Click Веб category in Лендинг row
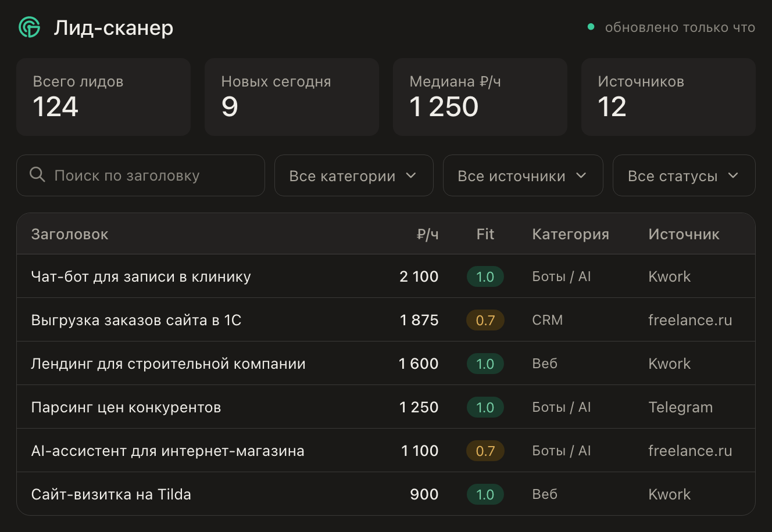Viewport: 772px width, 532px height. [x=545, y=364]
